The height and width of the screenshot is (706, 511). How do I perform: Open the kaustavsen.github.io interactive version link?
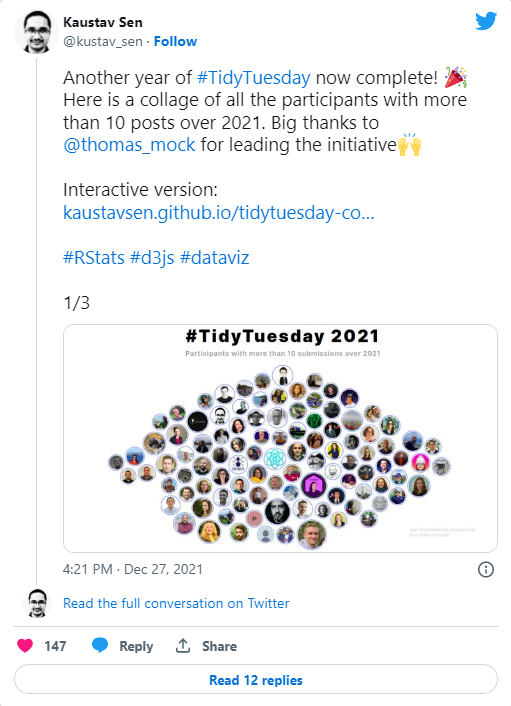[x=219, y=212]
